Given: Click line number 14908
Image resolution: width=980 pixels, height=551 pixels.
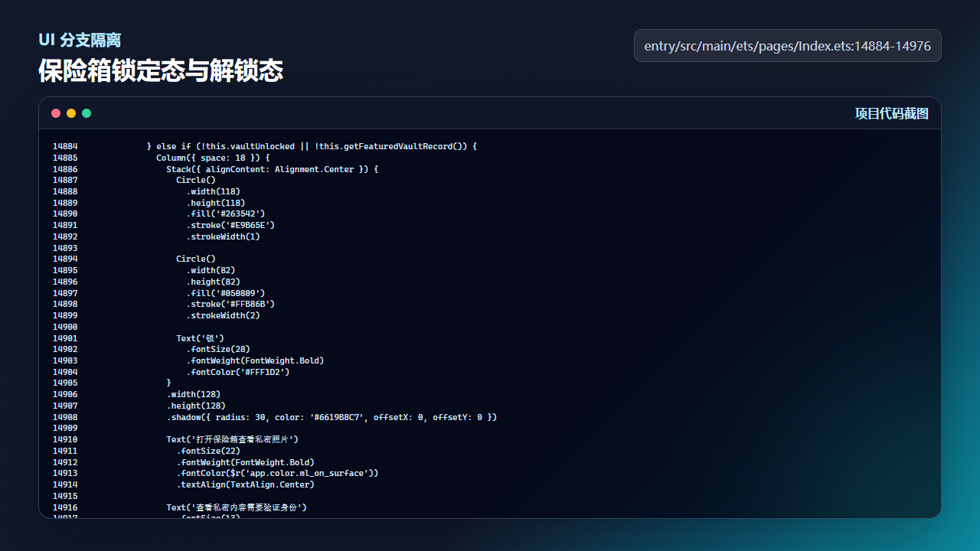Looking at the screenshot, I should click(x=65, y=417).
